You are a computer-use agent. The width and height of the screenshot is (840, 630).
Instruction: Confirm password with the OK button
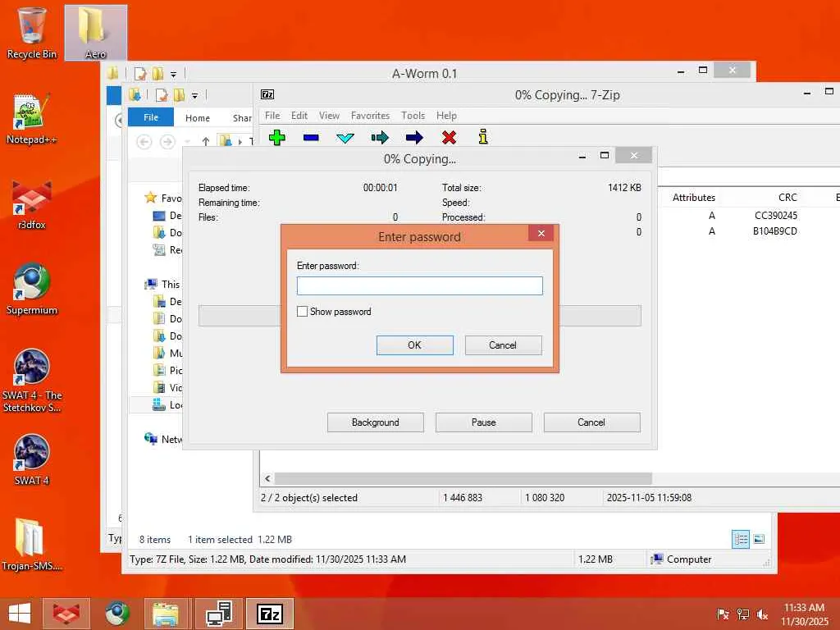414,345
